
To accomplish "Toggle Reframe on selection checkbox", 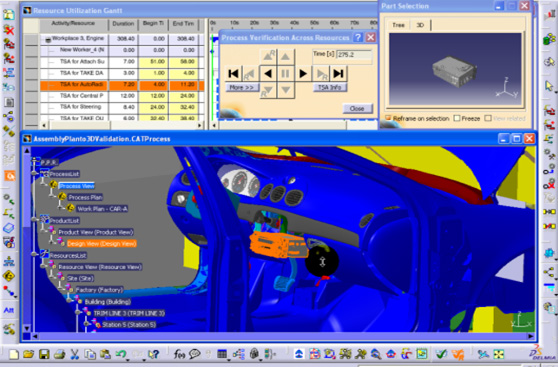I will click(x=388, y=118).
